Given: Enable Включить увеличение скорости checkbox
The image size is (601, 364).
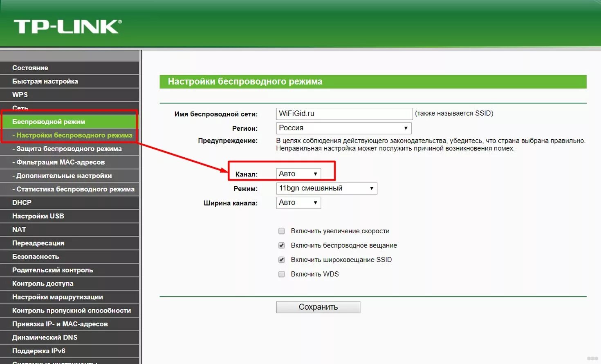Looking at the screenshot, I should (x=282, y=231).
